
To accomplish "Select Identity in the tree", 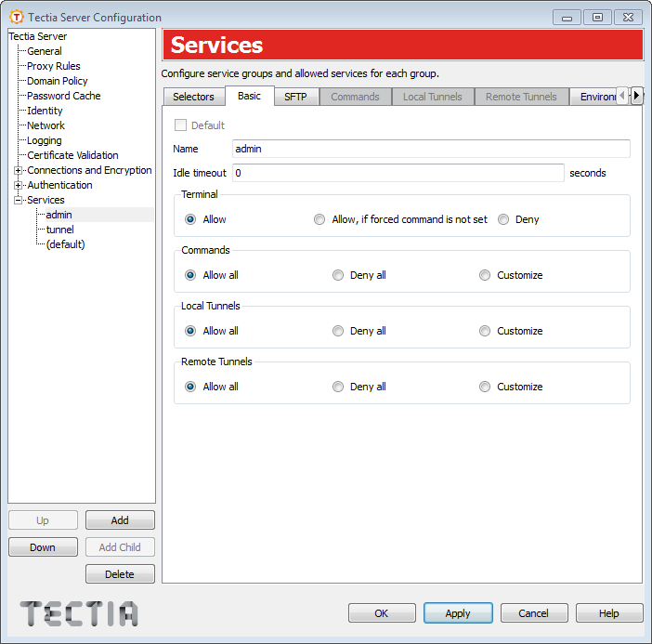I will (45, 111).
